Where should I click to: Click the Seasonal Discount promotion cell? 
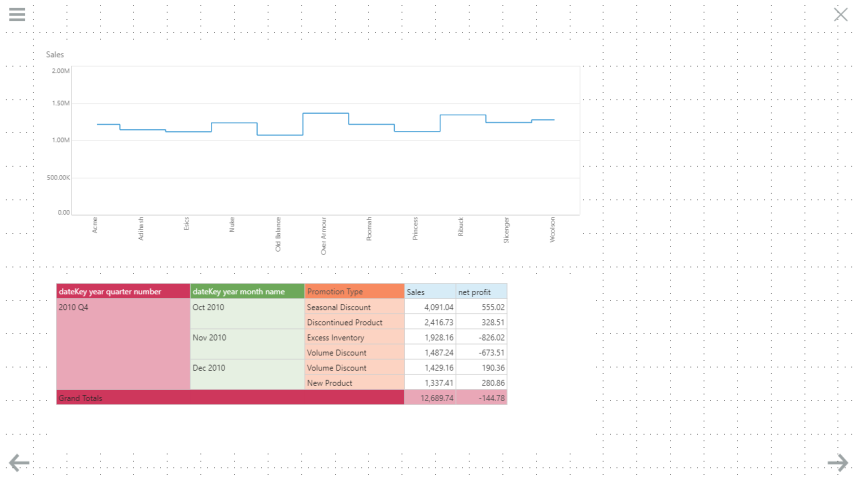pos(339,308)
